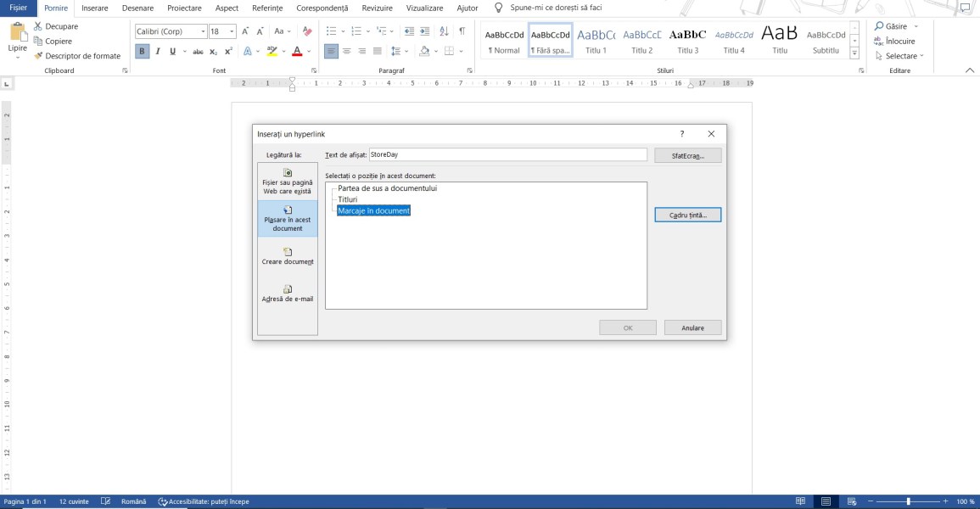Expand the styles gallery more arrow
Viewport: 980px width, 509px height.
pos(854,53)
